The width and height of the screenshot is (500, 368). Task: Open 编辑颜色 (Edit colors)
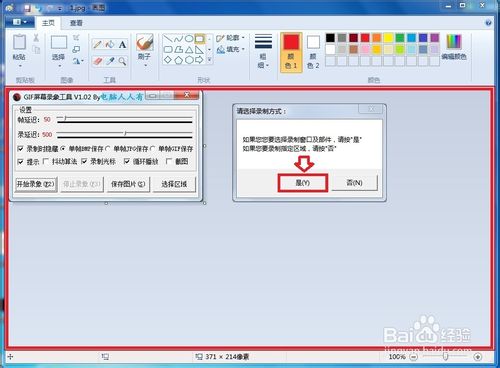(x=454, y=47)
